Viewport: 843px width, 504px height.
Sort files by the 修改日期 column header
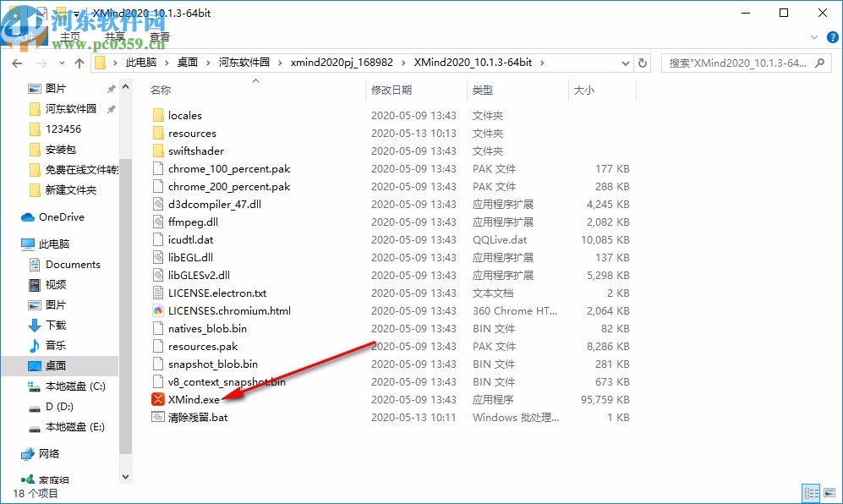pos(395,90)
